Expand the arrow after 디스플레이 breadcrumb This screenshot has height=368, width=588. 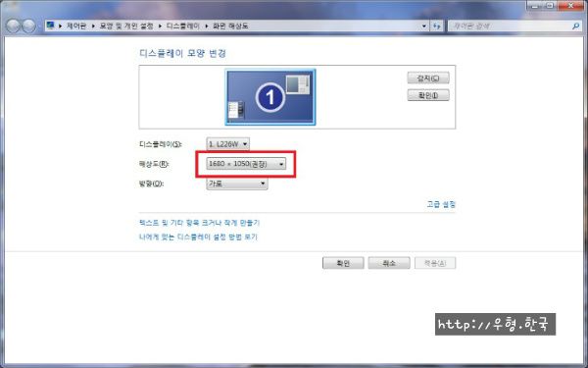tap(206, 26)
